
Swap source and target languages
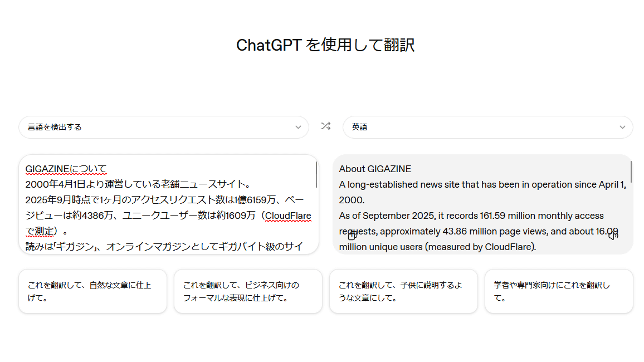[x=326, y=126]
